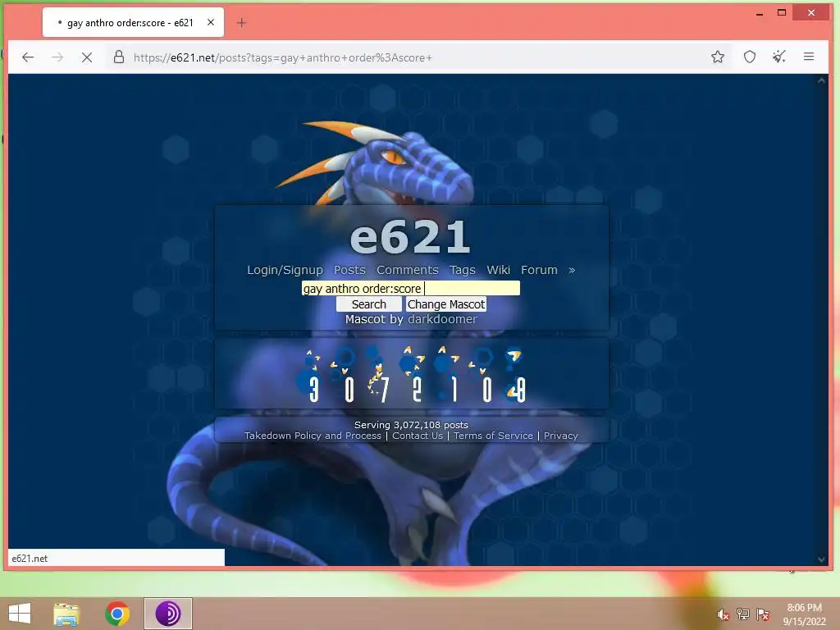Image resolution: width=840 pixels, height=630 pixels.
Task: Open the Wiki section
Action: (x=498, y=270)
